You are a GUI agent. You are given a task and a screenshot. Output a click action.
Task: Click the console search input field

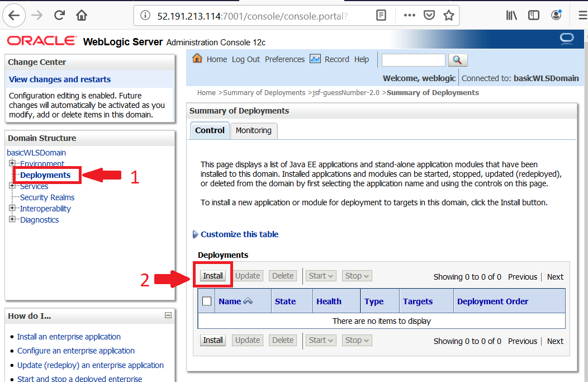[x=413, y=60]
